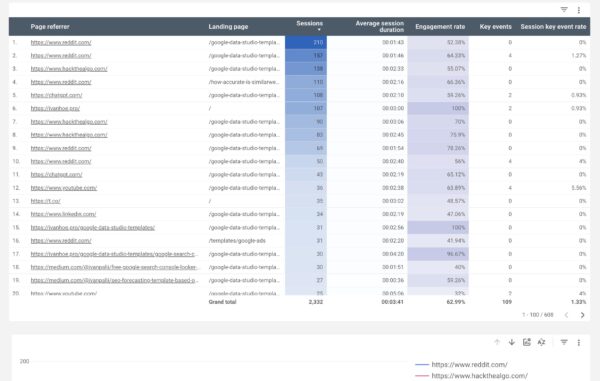
Task: Open the table's filter icon
Action: click(x=564, y=10)
